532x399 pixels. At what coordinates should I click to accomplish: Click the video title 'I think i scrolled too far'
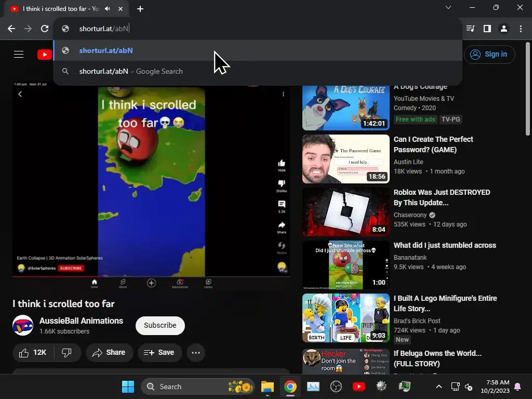[x=63, y=303]
